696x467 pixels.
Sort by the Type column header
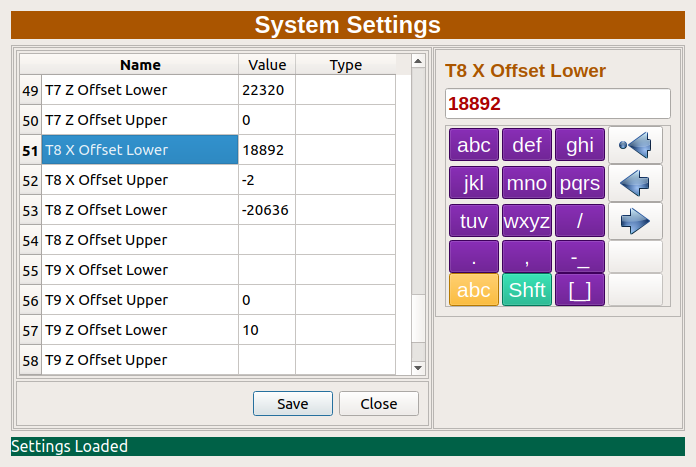(x=345, y=65)
